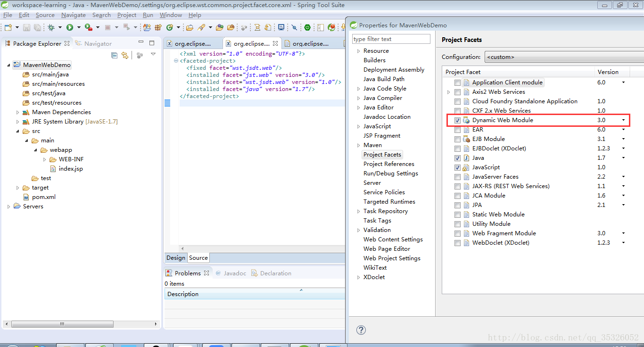Click the Skip All Breakpoints icon
644x347 pixels.
pos(294,27)
